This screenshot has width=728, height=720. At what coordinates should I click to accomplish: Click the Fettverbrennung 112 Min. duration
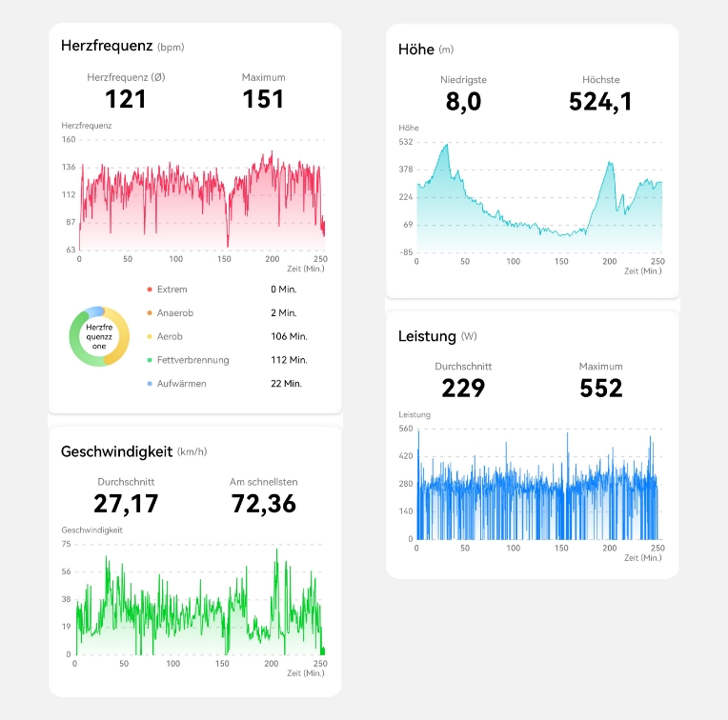click(x=289, y=360)
